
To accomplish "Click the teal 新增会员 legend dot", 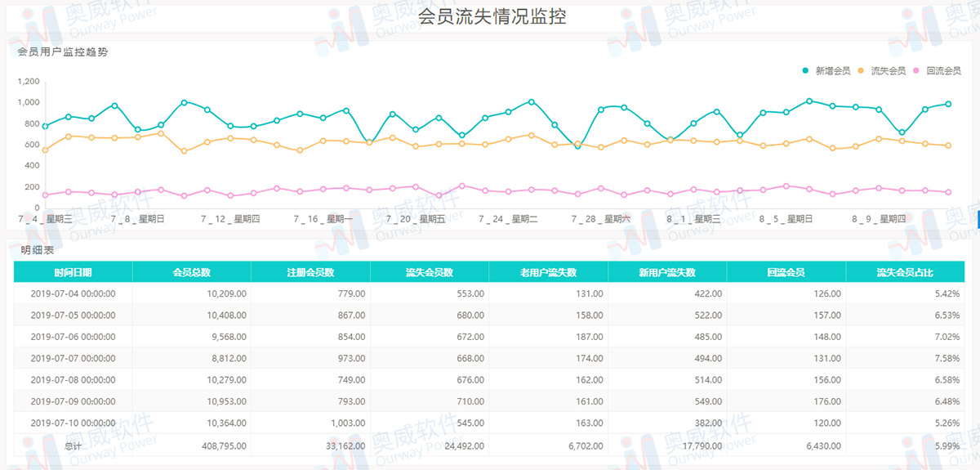I will pos(806,71).
